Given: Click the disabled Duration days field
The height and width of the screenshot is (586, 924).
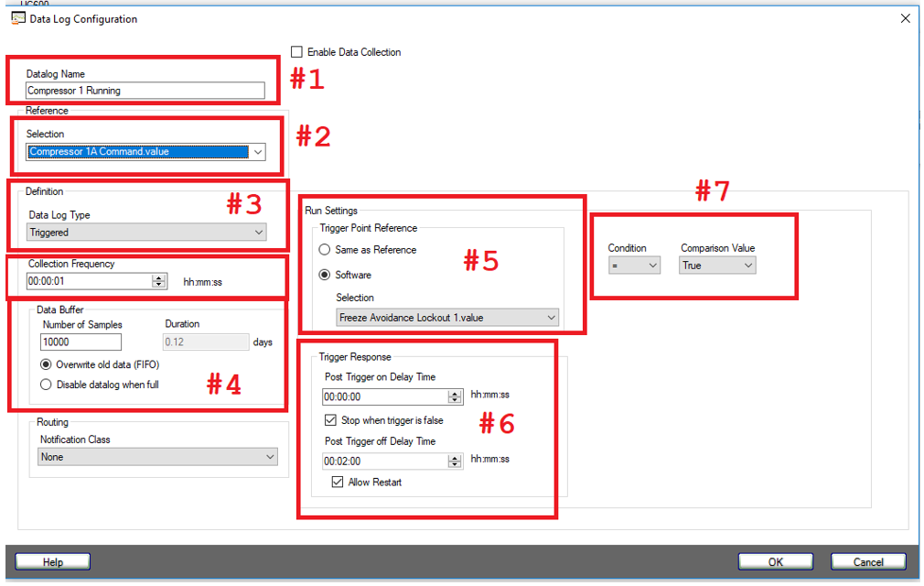Looking at the screenshot, I should tap(206, 342).
